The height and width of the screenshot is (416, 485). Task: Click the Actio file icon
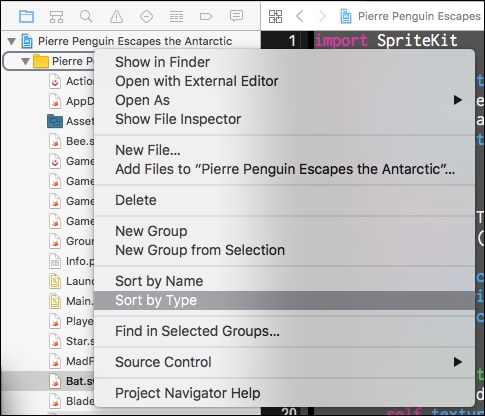coord(55,81)
